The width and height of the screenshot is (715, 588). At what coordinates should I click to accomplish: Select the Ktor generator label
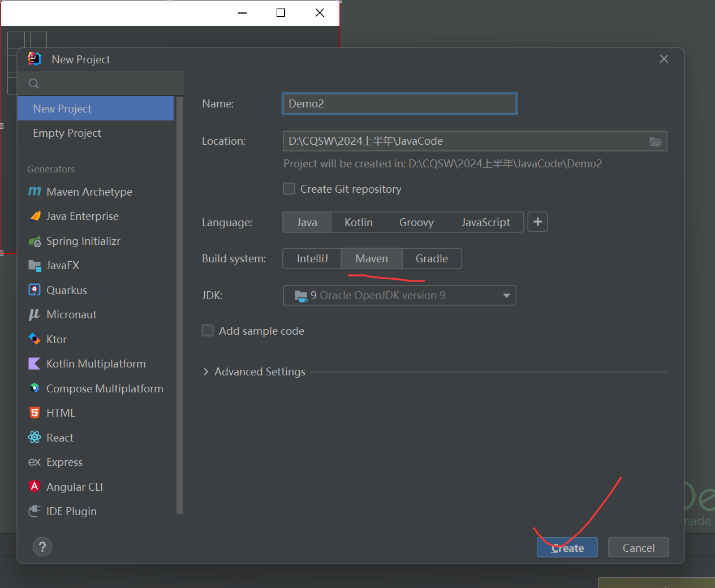click(57, 339)
